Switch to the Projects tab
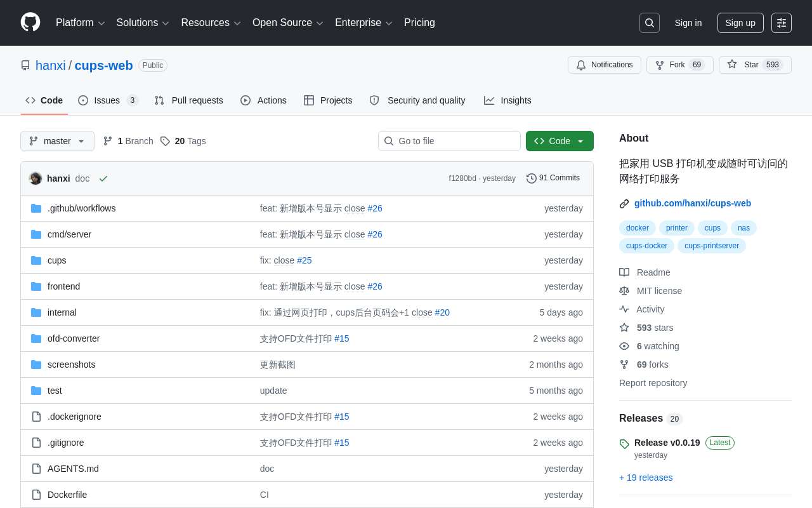 [x=328, y=100]
